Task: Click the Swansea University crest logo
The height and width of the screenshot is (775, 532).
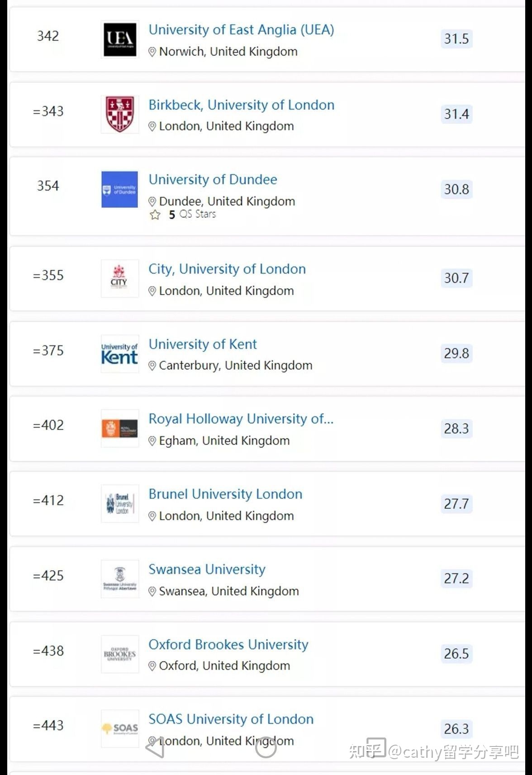Action: pos(120,579)
